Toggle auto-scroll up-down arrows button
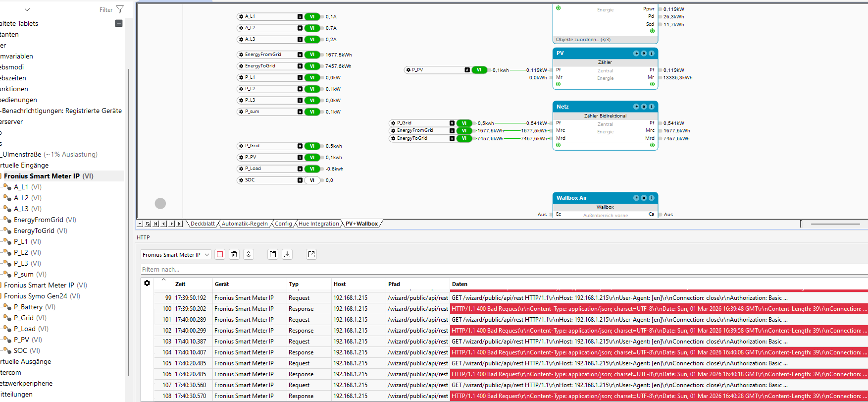The image size is (868, 402). click(249, 254)
